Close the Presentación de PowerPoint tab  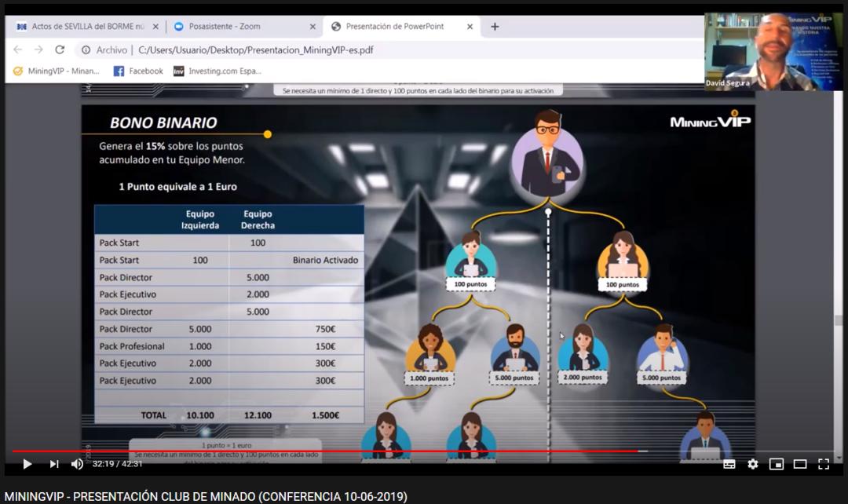[x=470, y=27]
